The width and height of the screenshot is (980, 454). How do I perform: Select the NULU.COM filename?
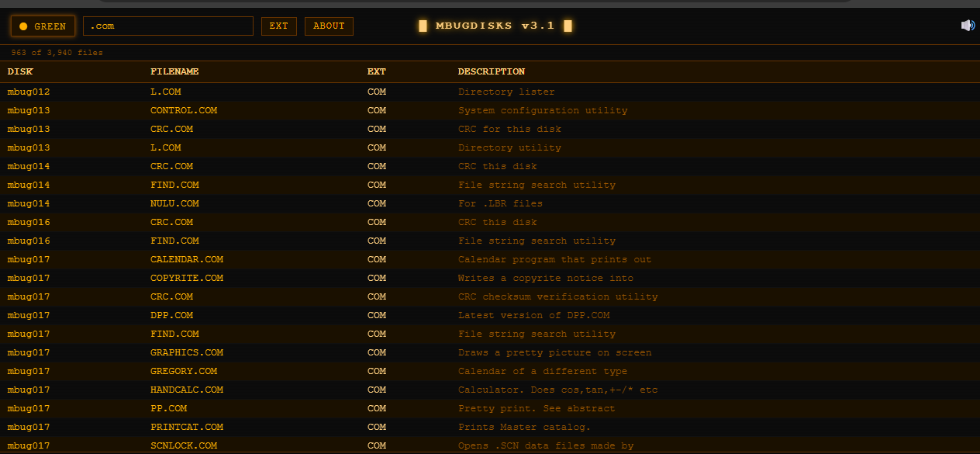[174, 203]
